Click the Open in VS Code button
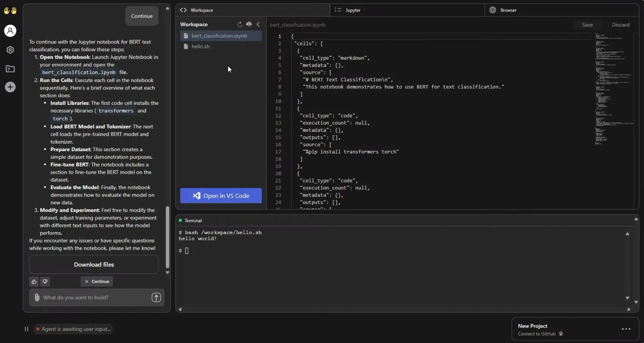The height and width of the screenshot is (343, 644). pyautogui.click(x=221, y=196)
